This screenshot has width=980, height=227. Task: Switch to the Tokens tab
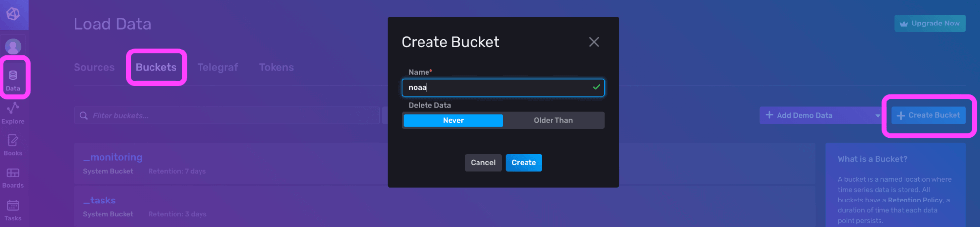pyautogui.click(x=276, y=67)
